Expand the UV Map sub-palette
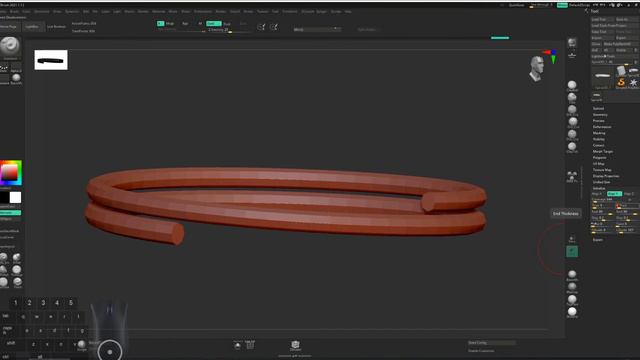 click(x=598, y=164)
